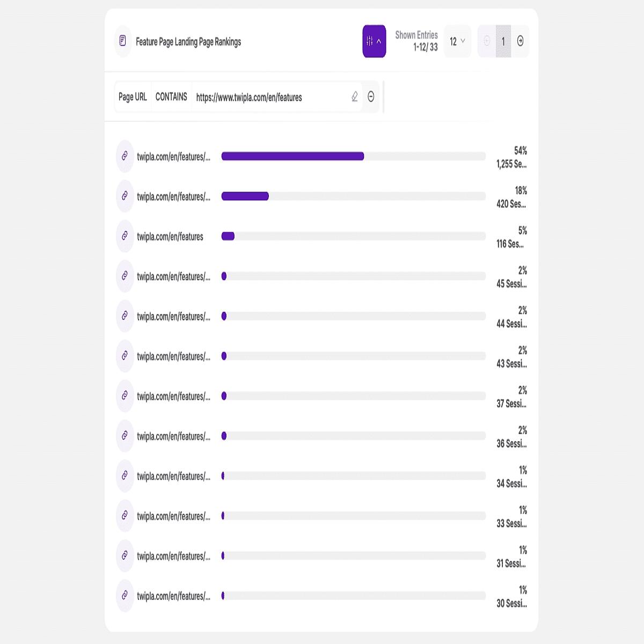Select the 18% row progress bar
Screen dimensions: 644x644
[354, 196]
